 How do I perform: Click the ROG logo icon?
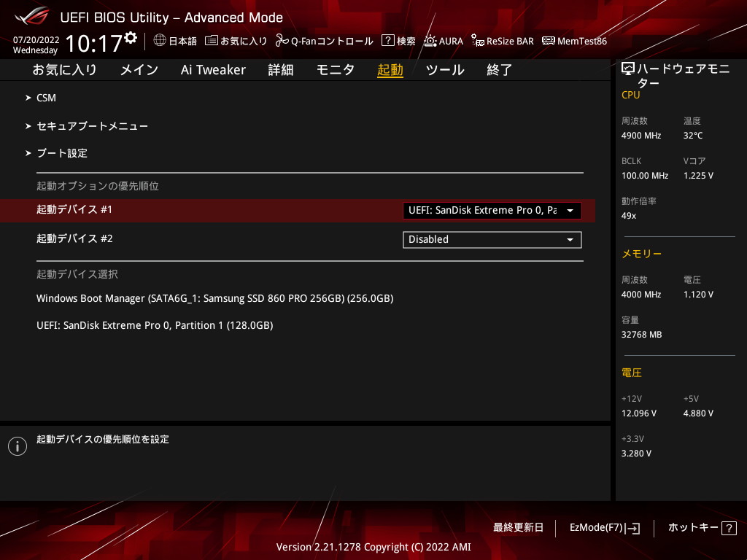(32, 16)
